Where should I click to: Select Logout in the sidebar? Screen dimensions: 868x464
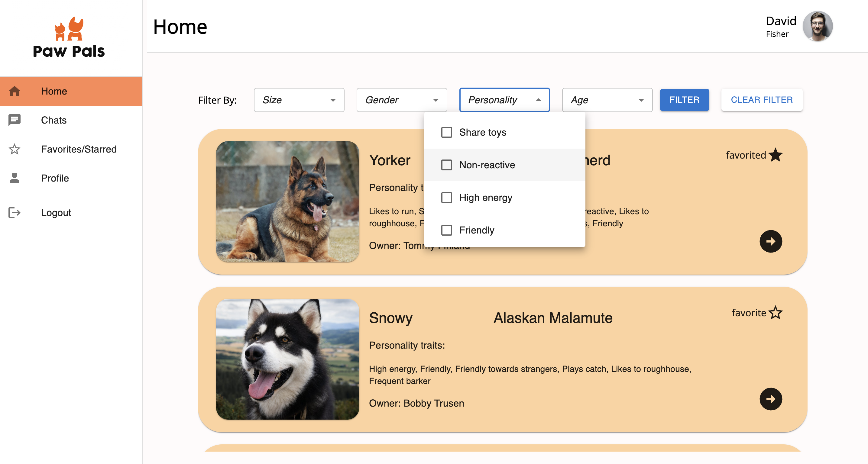point(71,212)
